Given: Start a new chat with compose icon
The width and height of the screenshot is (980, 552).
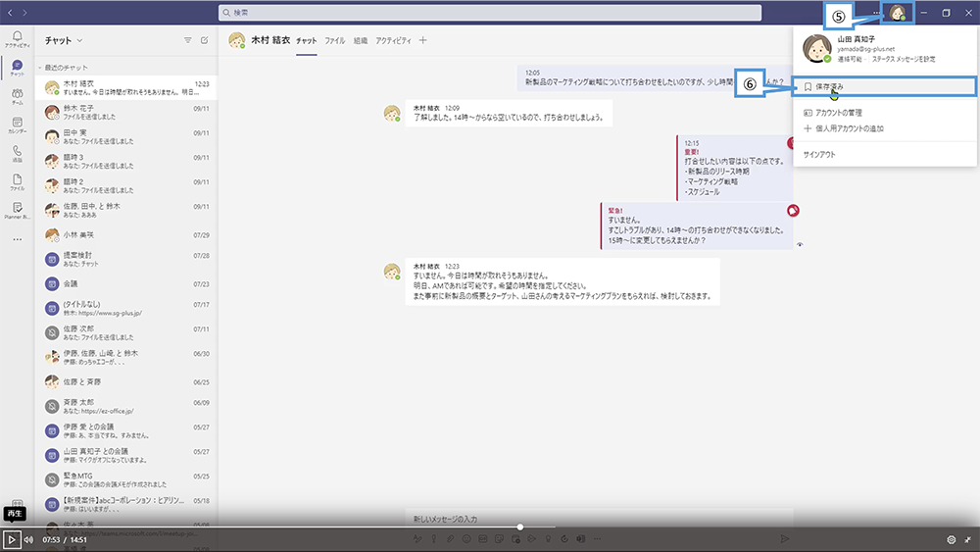Looking at the screenshot, I should (205, 40).
